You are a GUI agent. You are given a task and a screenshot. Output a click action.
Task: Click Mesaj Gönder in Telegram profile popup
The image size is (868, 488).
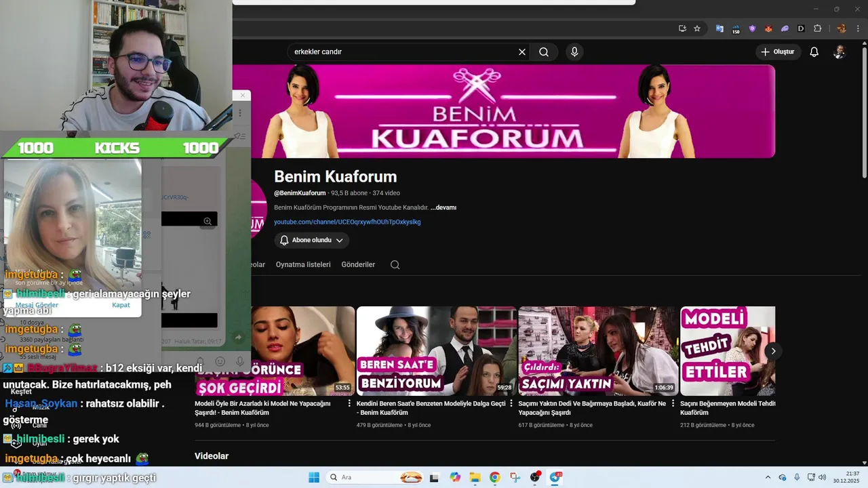37,305
